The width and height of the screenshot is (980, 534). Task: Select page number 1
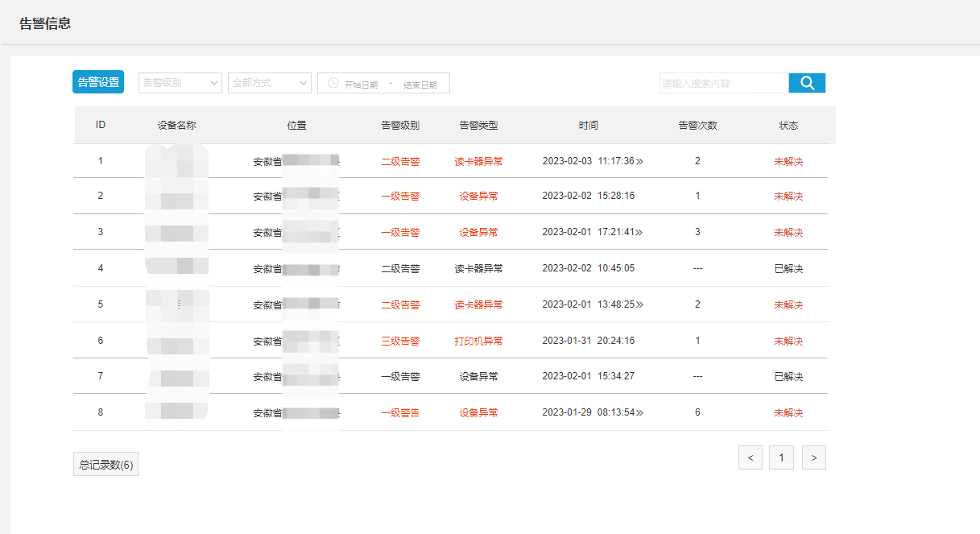coord(781,457)
